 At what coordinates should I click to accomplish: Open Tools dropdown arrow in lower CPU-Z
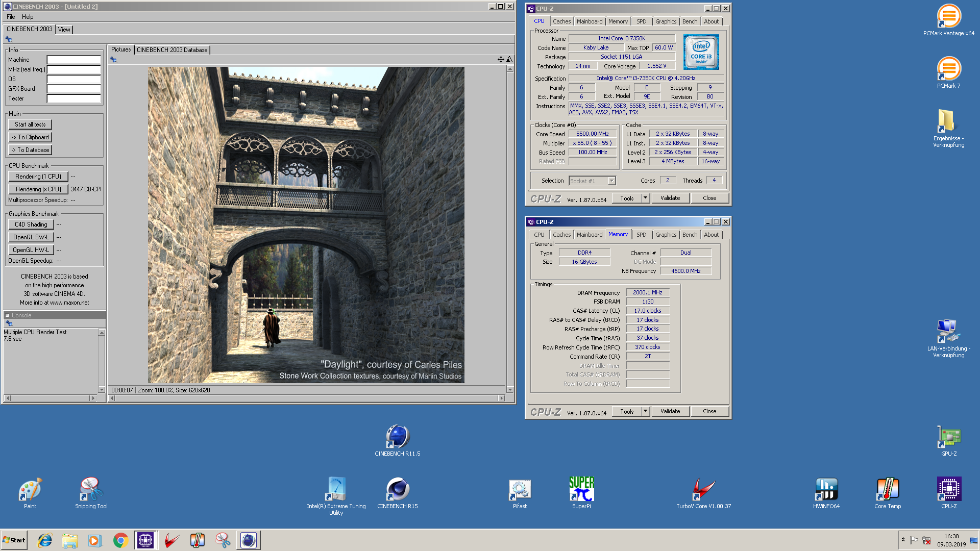pos(645,411)
